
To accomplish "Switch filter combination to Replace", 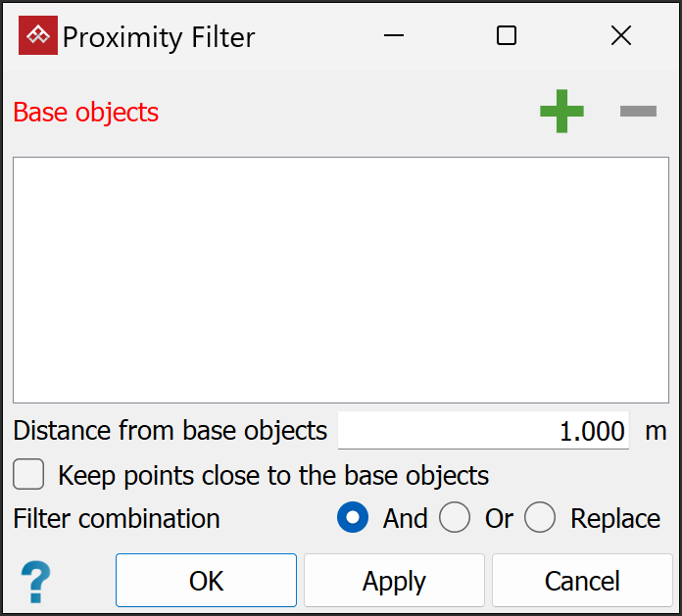I will point(540,518).
